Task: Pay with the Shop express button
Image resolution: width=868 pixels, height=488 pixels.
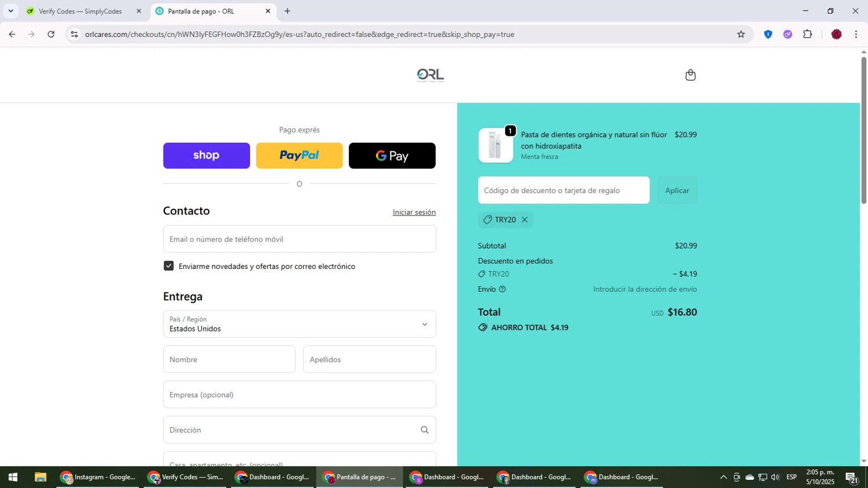Action: coord(207,156)
